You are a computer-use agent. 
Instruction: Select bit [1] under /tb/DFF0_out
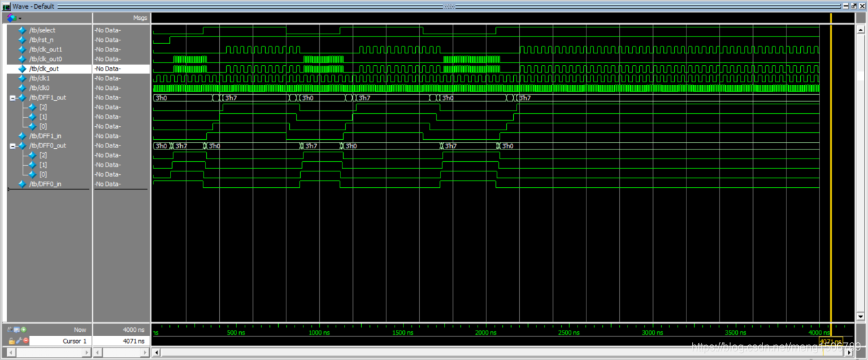[x=43, y=165]
